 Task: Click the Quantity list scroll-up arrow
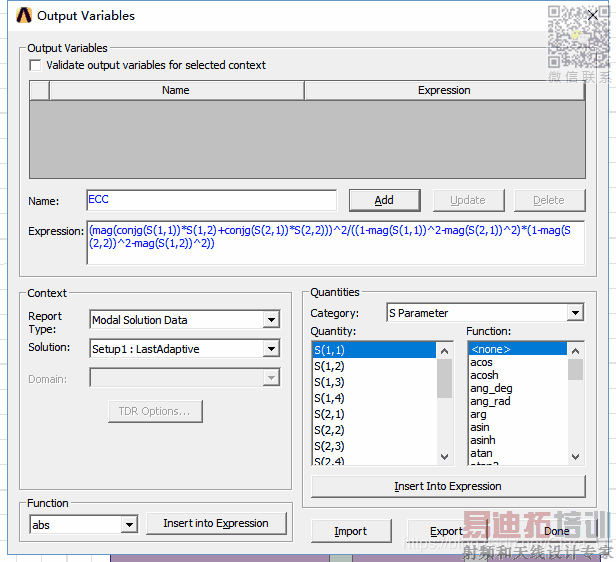[444, 351]
